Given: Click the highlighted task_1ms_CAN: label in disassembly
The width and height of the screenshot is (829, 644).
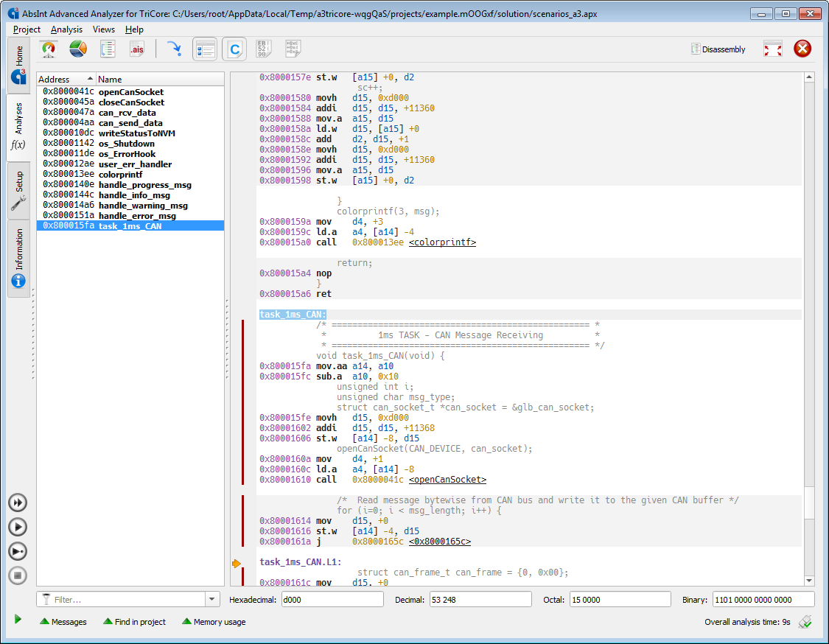Looking at the screenshot, I should [293, 315].
